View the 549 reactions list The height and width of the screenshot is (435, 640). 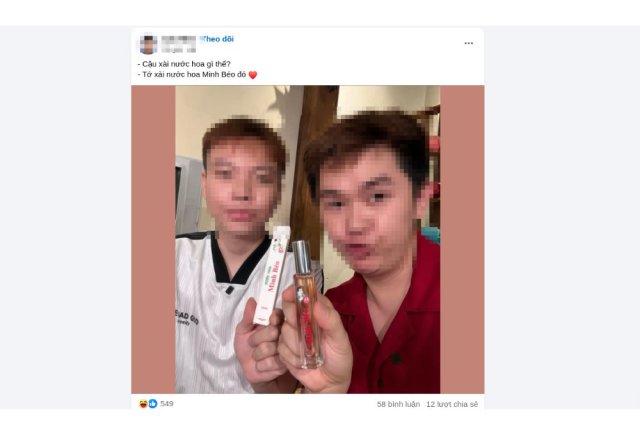click(x=167, y=404)
